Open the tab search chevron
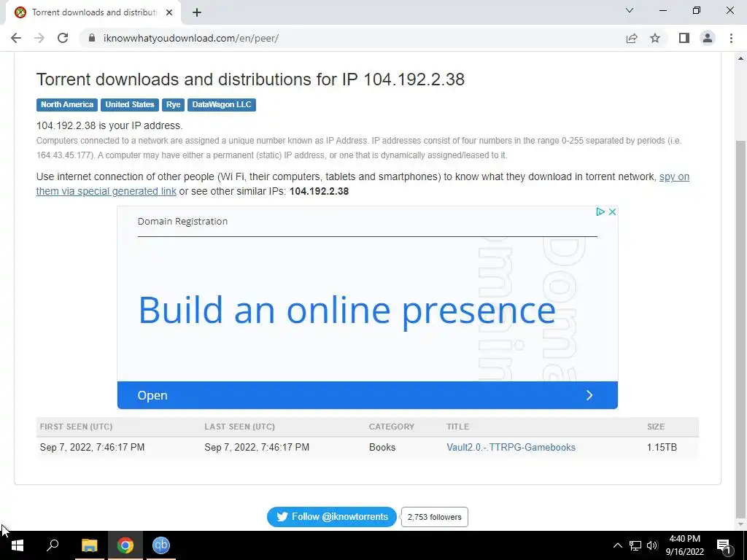747x560 pixels. pos(630,10)
